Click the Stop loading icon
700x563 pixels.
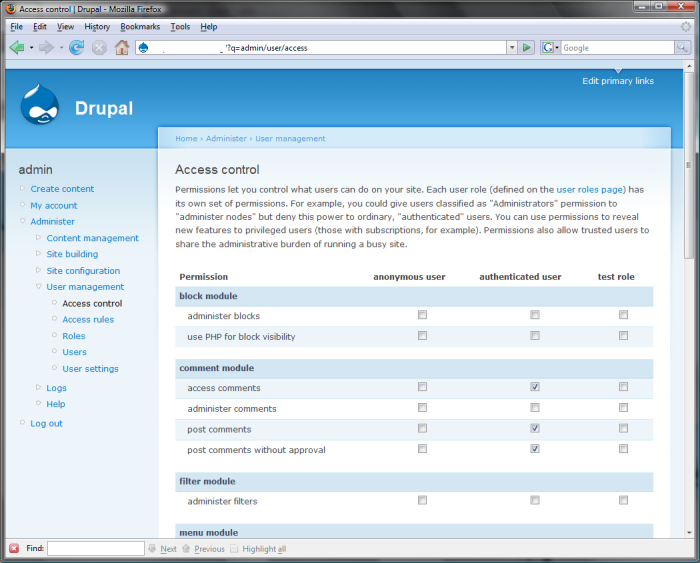tap(99, 47)
